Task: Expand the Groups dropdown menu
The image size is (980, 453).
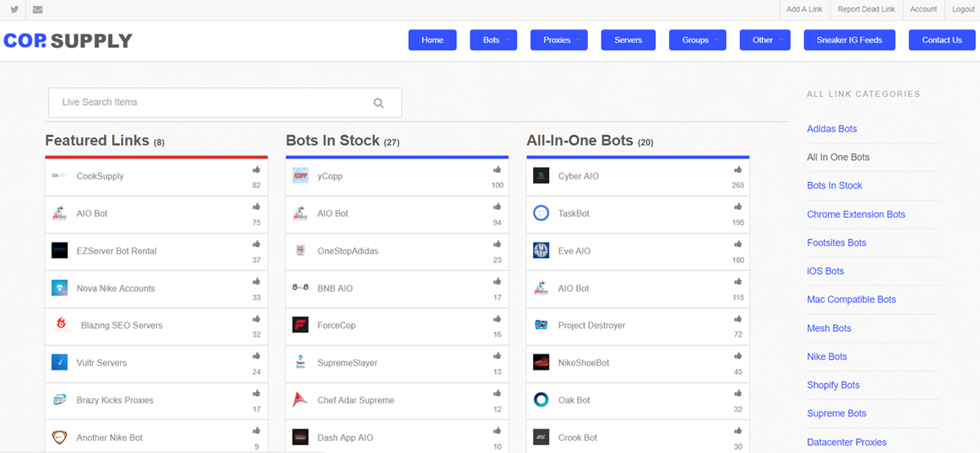Action: click(x=697, y=40)
